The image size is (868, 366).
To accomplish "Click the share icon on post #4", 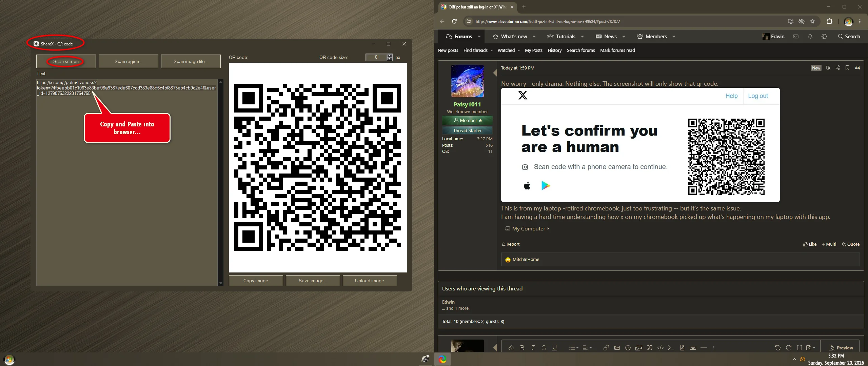I will pos(837,68).
